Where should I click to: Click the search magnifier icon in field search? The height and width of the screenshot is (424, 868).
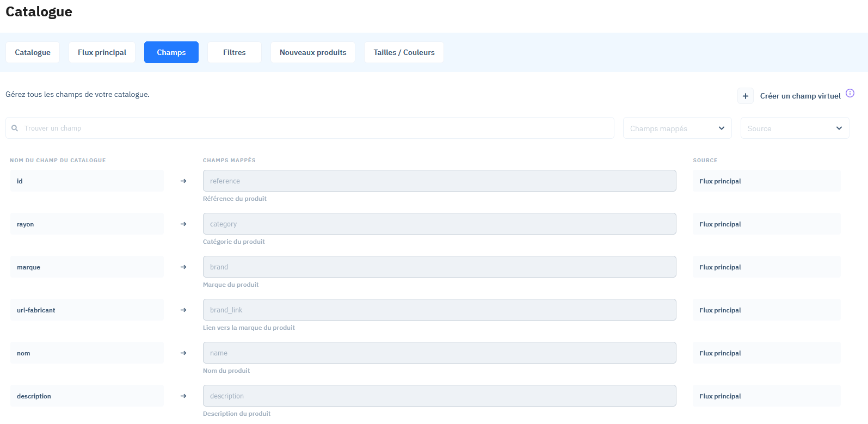coord(15,128)
